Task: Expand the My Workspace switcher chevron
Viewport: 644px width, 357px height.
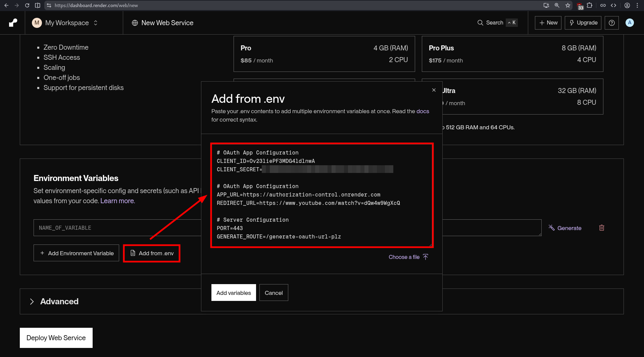Action: pos(95,23)
